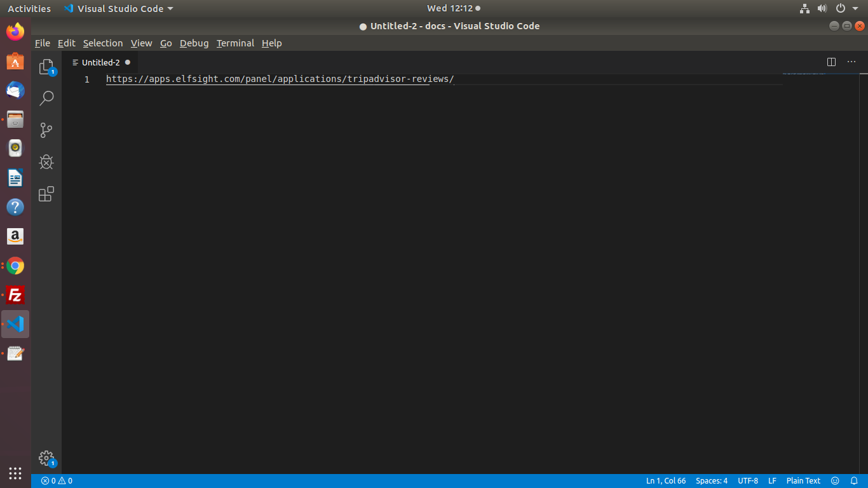
Task: Open the Extensions view icon
Action: click(46, 194)
